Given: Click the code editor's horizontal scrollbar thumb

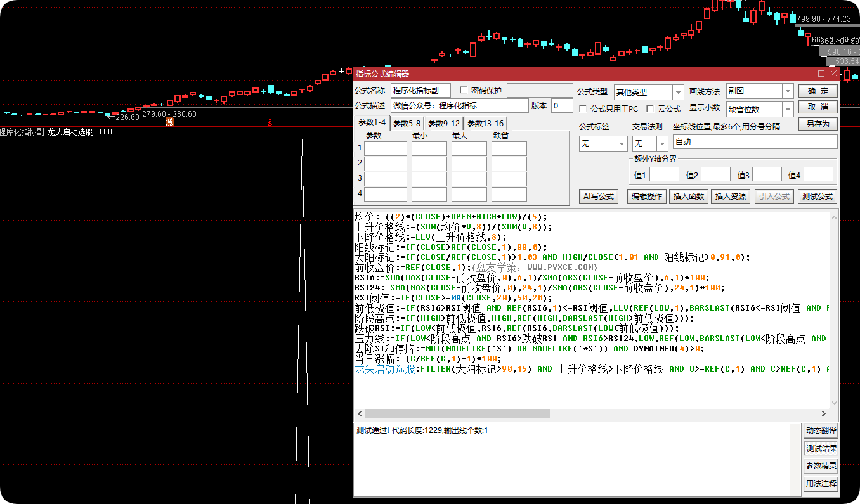Looking at the screenshot, I should click(456, 413).
